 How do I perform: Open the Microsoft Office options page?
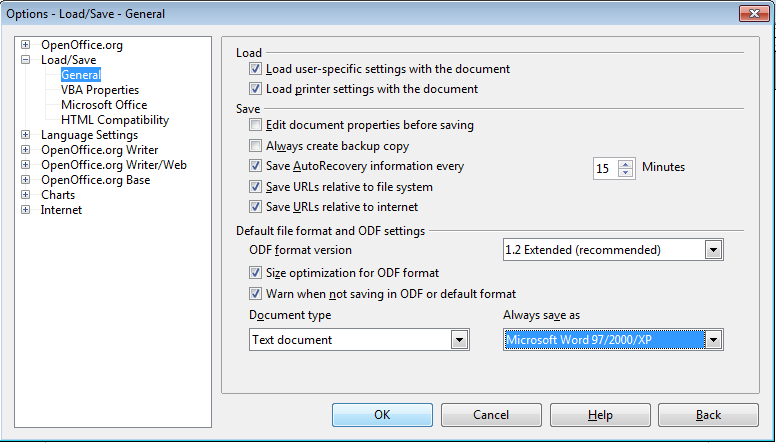[103, 105]
